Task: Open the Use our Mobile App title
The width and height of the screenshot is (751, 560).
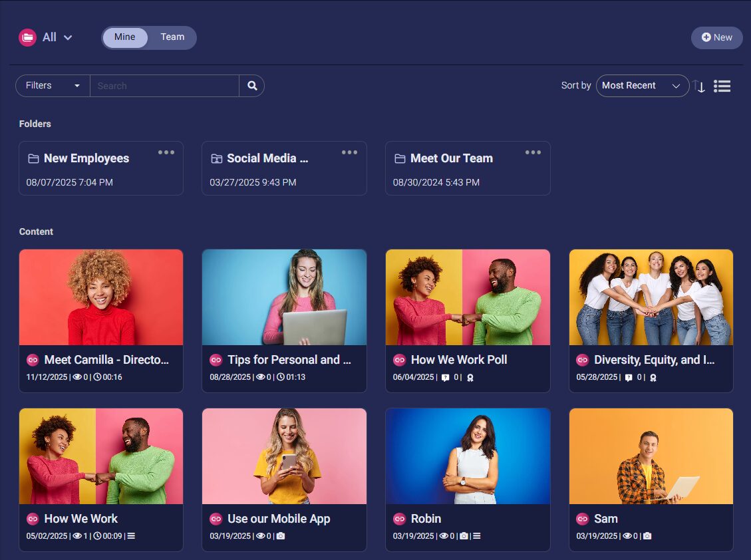Action: click(x=279, y=519)
